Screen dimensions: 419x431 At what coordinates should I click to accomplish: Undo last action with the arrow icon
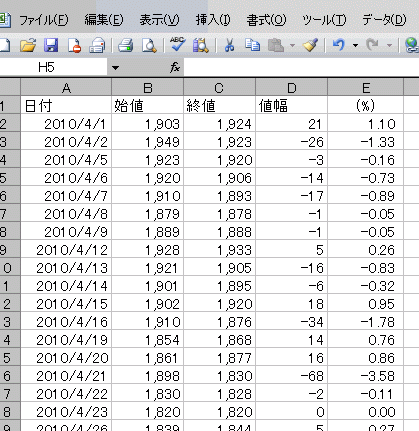tap(339, 44)
